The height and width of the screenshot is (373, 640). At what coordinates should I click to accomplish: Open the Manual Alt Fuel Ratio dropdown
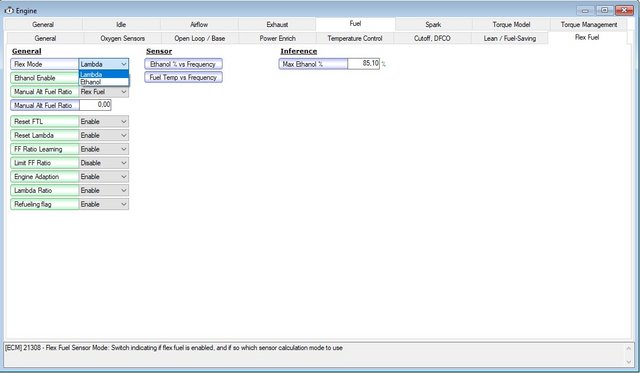[x=124, y=92]
